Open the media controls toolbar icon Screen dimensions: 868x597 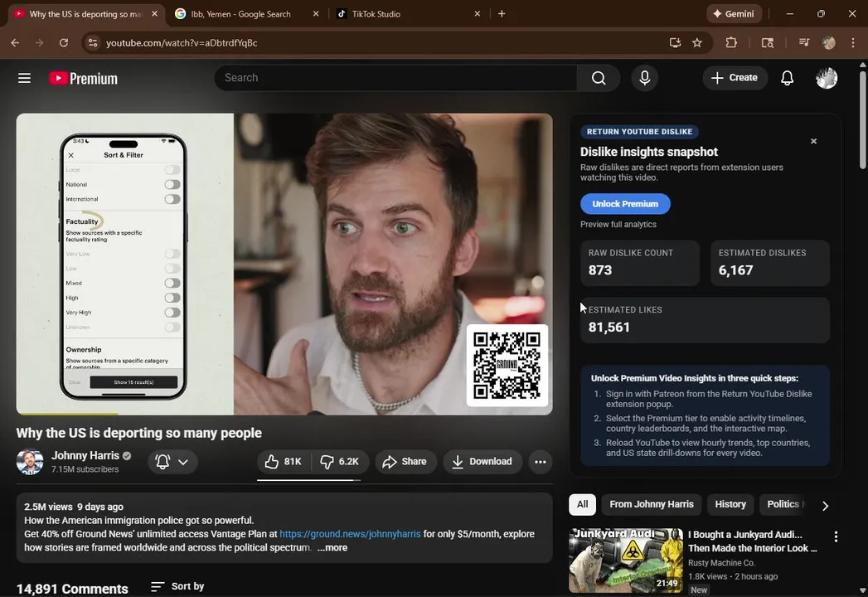coord(804,42)
